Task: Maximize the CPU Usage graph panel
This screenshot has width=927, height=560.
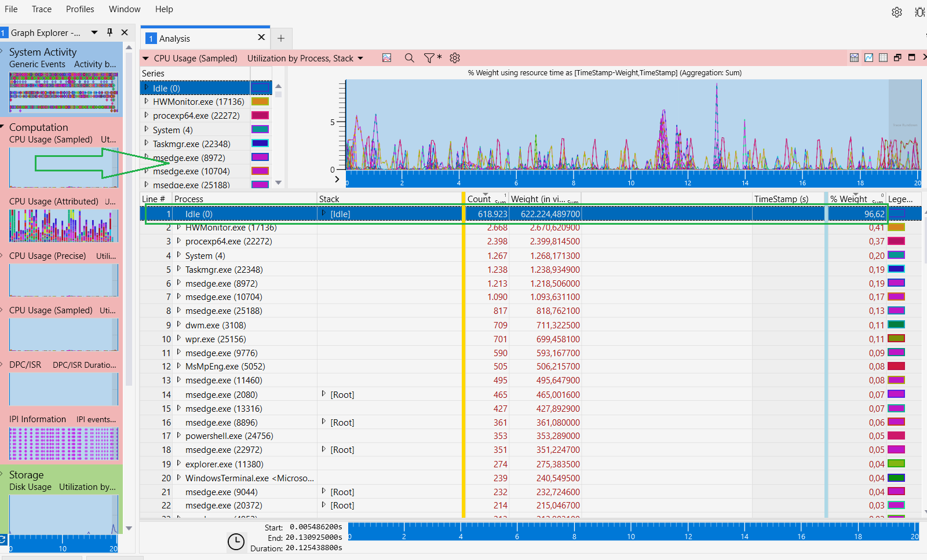Action: point(911,57)
